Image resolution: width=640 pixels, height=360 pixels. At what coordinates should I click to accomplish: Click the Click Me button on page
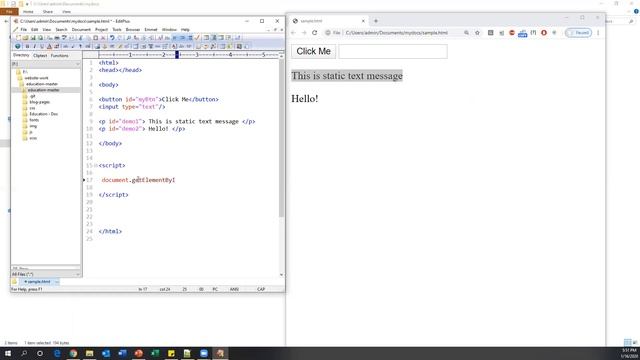tap(313, 51)
